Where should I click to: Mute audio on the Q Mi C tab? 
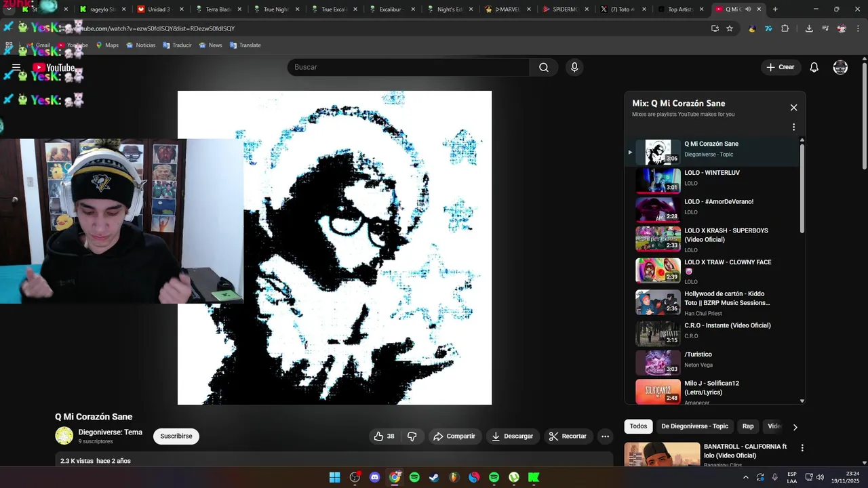[748, 9]
